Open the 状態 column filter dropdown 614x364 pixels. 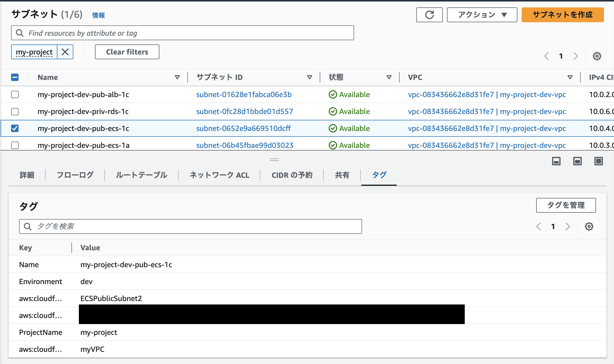[x=389, y=77]
